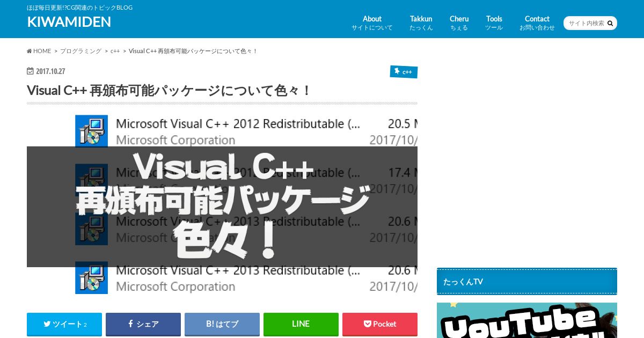This screenshot has width=644, height=338.
Task: Click the blog tagline text at top
Action: [x=79, y=8]
